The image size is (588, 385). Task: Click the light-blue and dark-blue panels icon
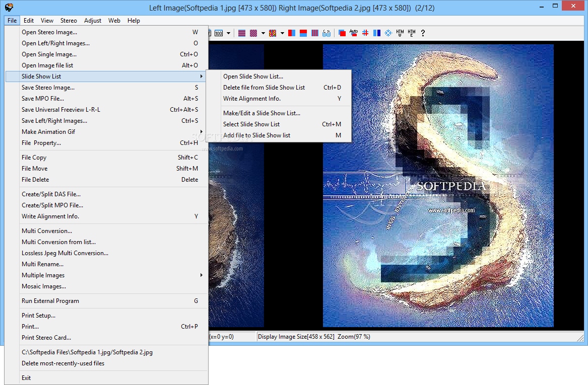tap(377, 33)
